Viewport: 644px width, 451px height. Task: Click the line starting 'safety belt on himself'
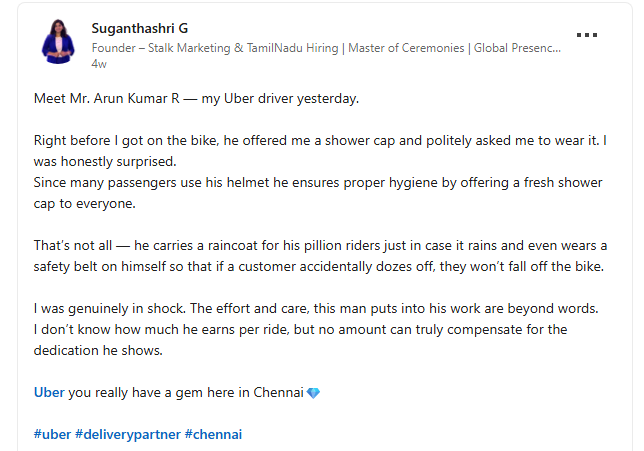pos(318,266)
